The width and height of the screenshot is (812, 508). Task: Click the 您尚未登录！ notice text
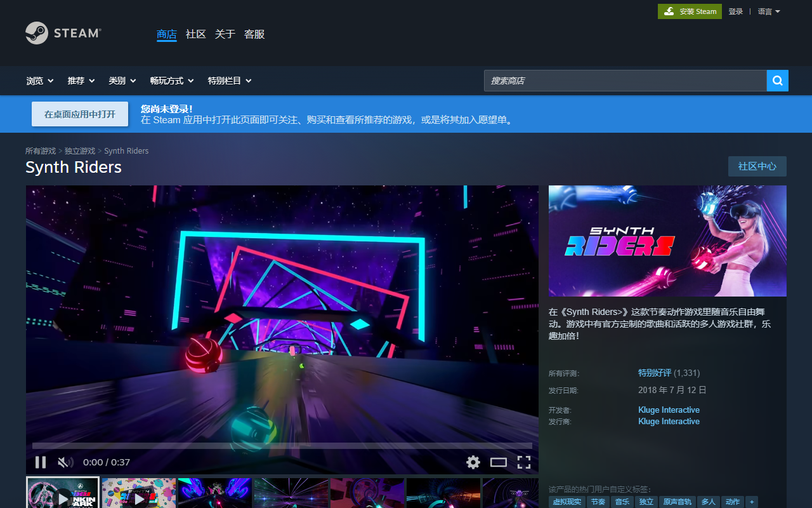tap(167, 109)
